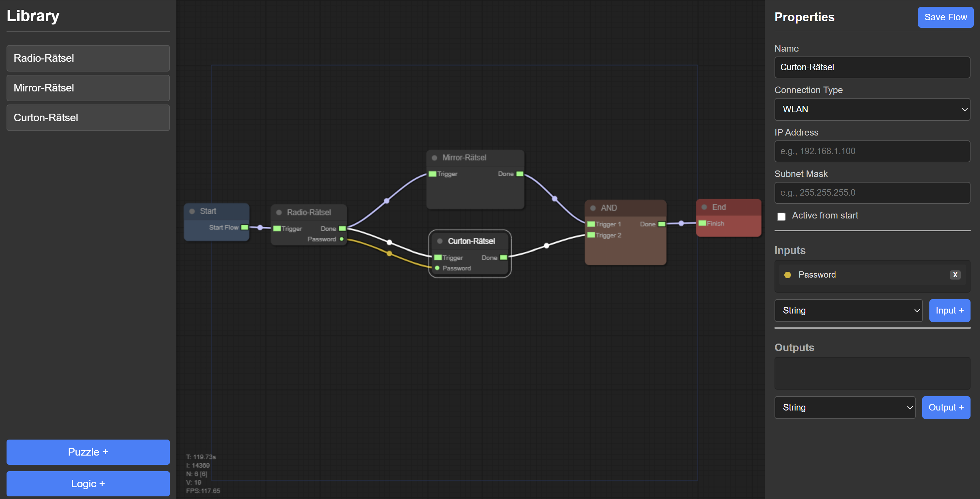The height and width of the screenshot is (499, 980).
Task: Toggle the status dot on Mirror-Rätsel node
Action: [x=434, y=157]
